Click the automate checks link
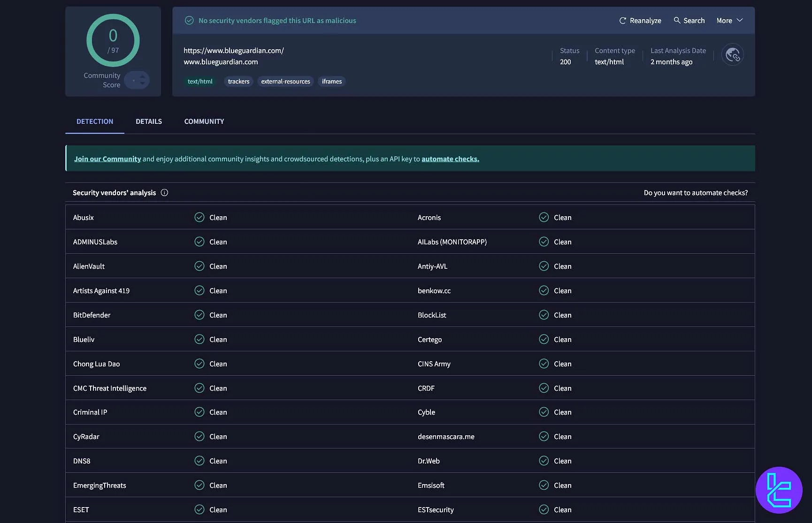The image size is (812, 523). [450, 159]
